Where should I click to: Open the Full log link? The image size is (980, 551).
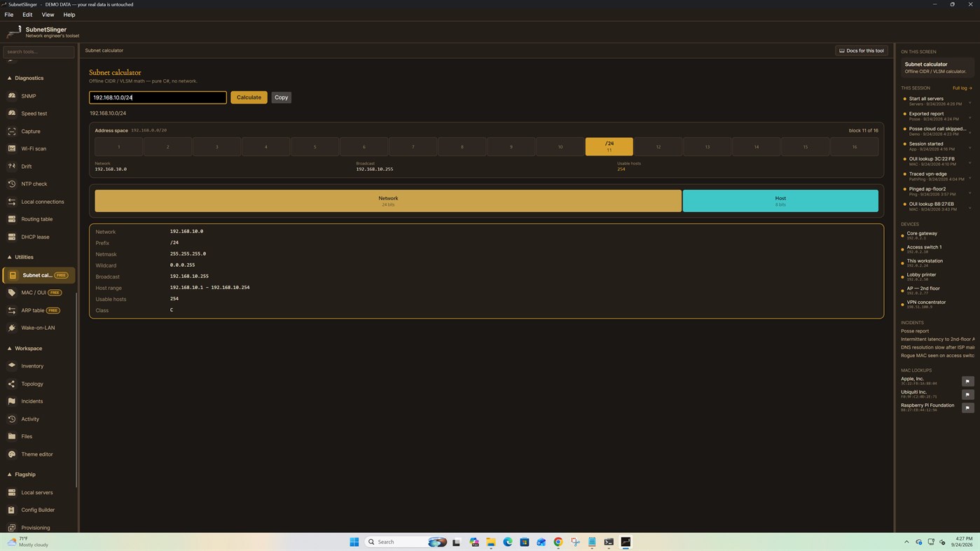coord(962,88)
